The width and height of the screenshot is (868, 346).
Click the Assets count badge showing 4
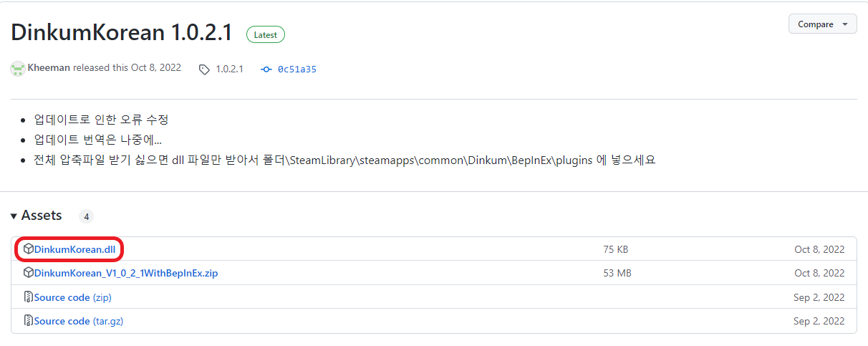point(86,216)
